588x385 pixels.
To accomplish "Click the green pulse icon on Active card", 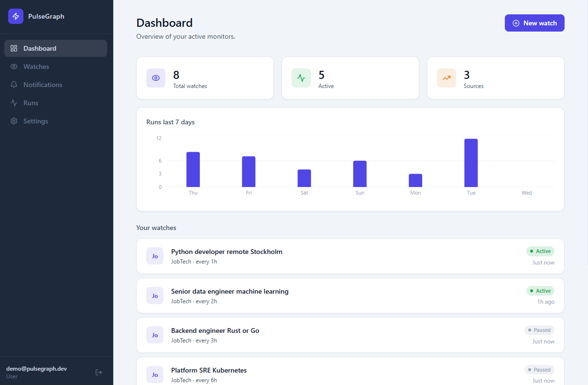I will pyautogui.click(x=301, y=78).
